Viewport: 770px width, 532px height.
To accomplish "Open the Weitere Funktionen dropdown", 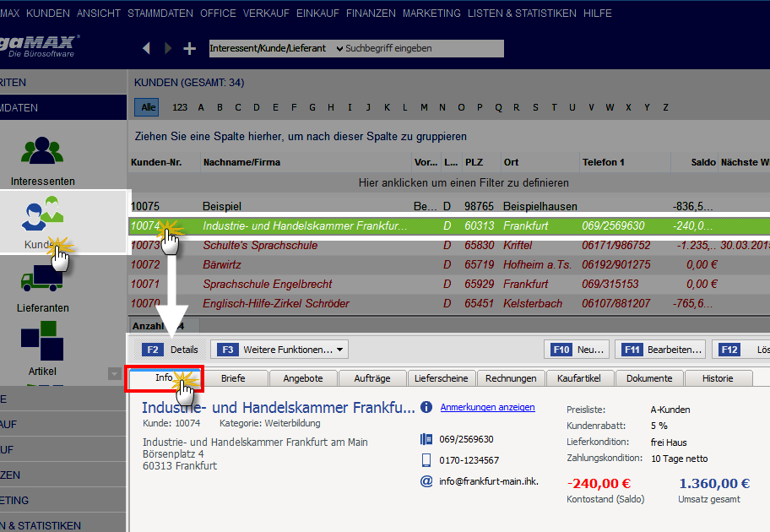I will [x=280, y=350].
